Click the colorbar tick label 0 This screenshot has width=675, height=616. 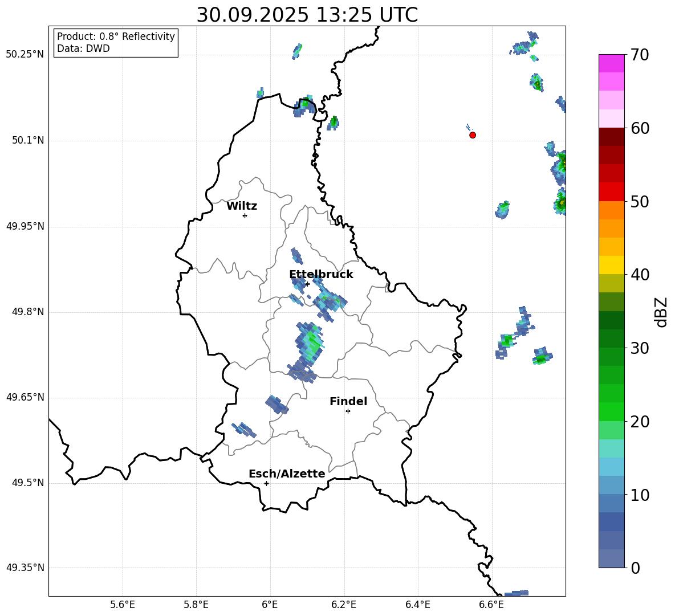click(x=635, y=568)
